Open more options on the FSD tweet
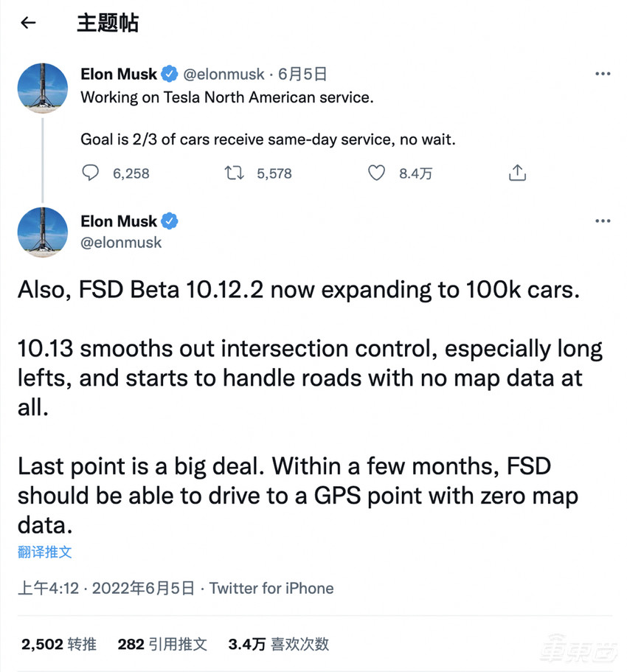 (x=603, y=221)
